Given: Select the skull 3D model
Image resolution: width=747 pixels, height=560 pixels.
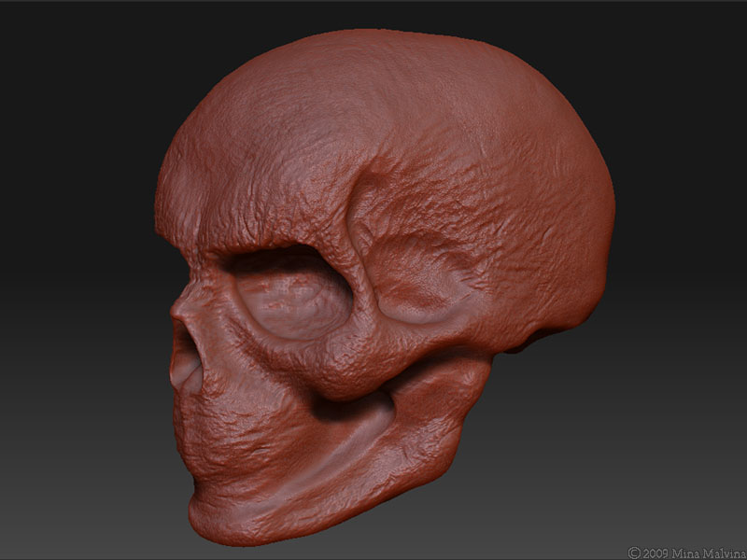Looking at the screenshot, I should pos(373,280).
